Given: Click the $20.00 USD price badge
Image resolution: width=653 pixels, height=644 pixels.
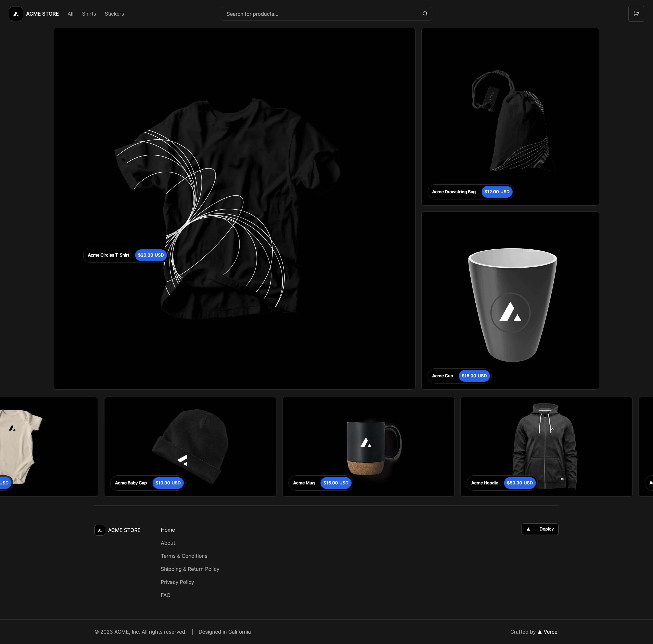Looking at the screenshot, I should pyautogui.click(x=151, y=255).
